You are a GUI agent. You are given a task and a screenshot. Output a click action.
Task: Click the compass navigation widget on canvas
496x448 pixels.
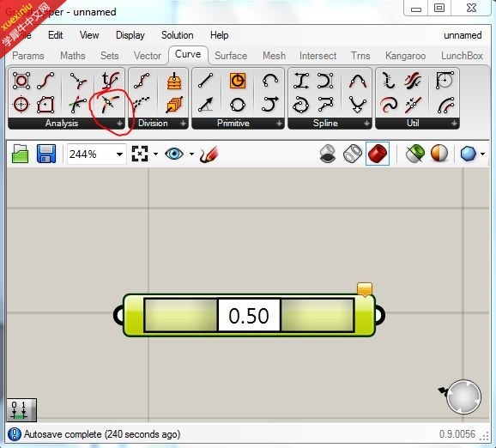463,397
